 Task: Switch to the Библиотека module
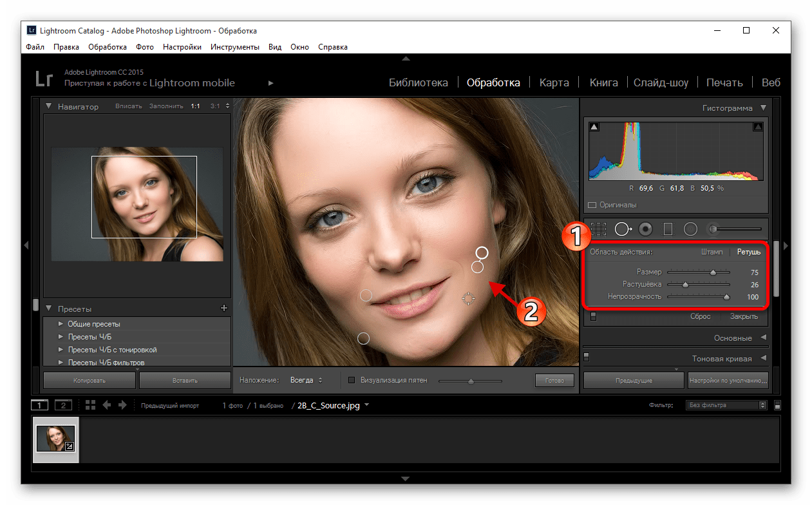tap(419, 82)
